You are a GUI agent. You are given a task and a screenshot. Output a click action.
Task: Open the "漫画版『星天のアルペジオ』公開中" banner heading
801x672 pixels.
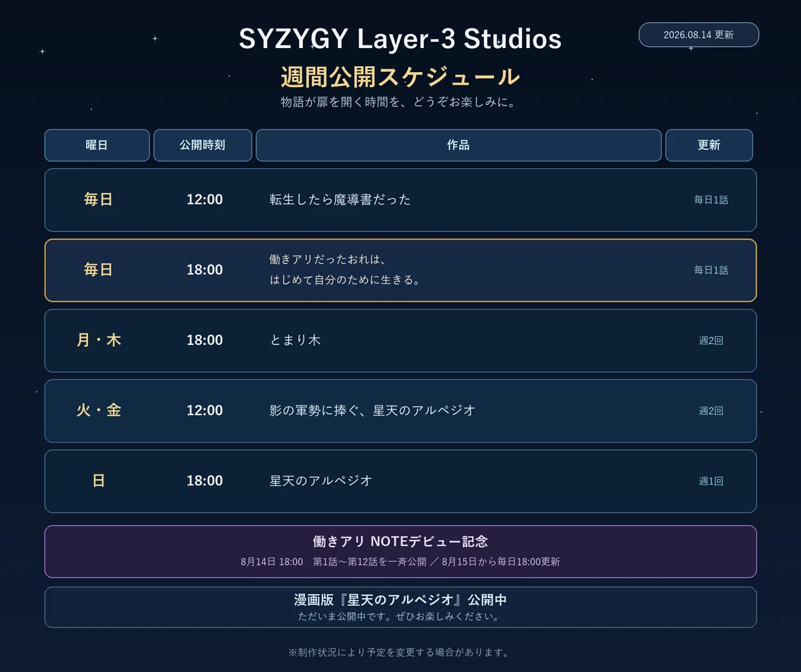(400, 600)
